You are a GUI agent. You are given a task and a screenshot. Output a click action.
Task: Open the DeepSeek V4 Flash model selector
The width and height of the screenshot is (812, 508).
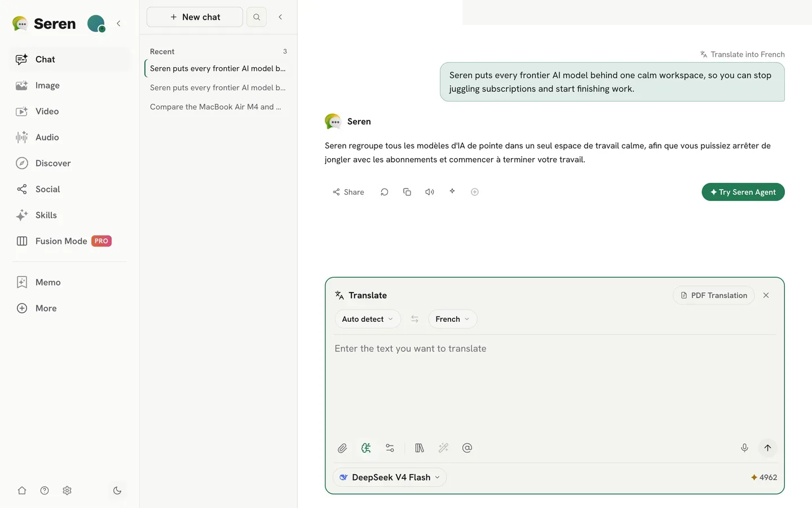click(390, 478)
